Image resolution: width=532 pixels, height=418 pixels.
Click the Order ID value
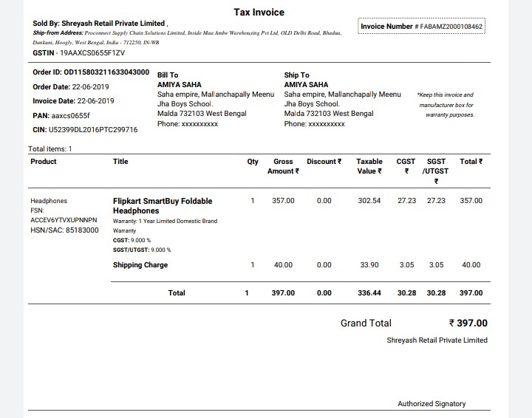106,72
